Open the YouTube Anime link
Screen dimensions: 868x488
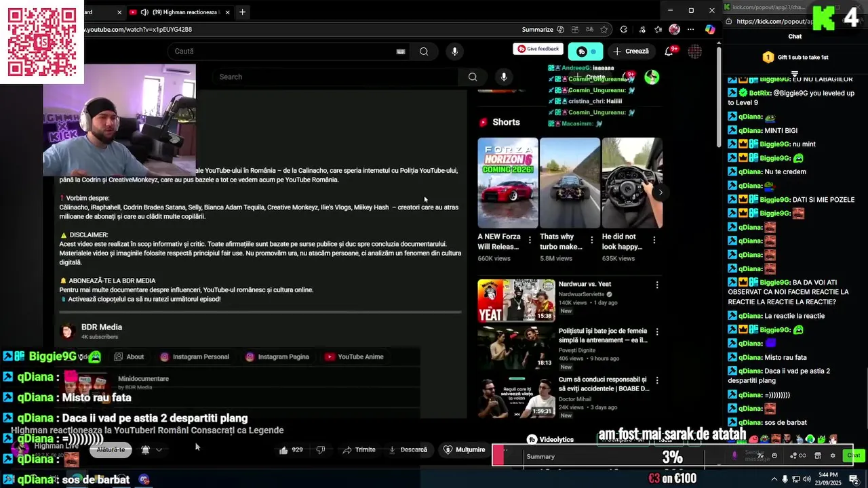(354, 357)
